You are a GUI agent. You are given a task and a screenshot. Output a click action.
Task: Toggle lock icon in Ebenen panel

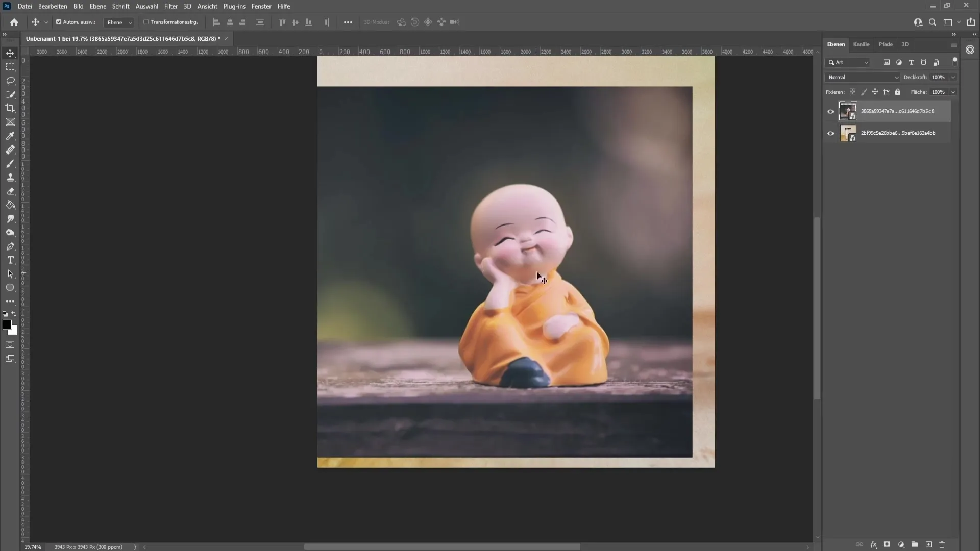tap(897, 91)
